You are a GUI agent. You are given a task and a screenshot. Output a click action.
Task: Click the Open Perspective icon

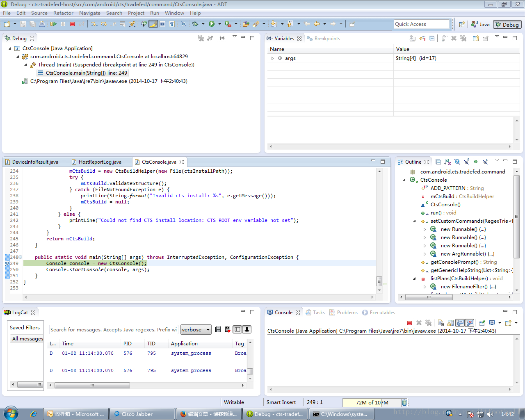(x=462, y=24)
